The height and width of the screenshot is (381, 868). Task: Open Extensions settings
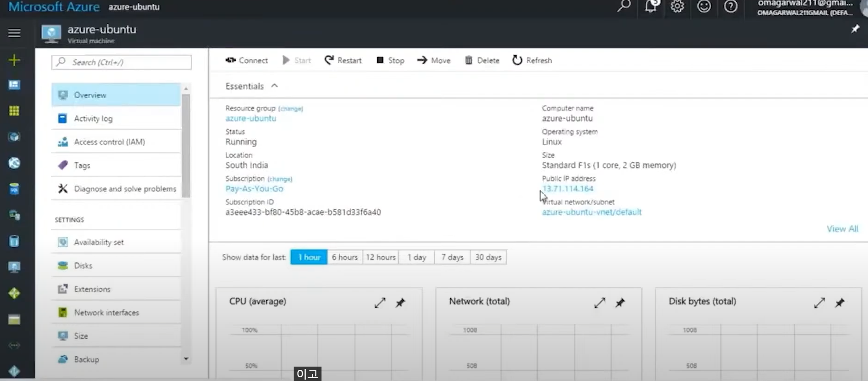116,289
